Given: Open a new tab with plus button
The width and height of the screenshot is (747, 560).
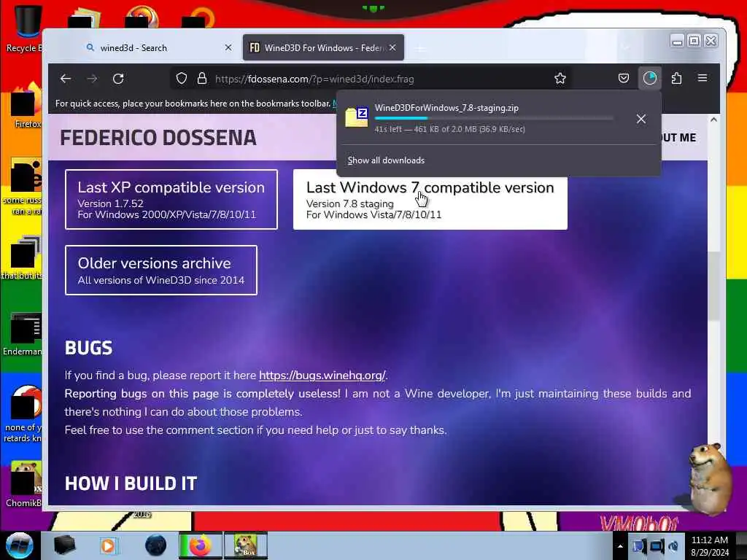Looking at the screenshot, I should [x=420, y=48].
